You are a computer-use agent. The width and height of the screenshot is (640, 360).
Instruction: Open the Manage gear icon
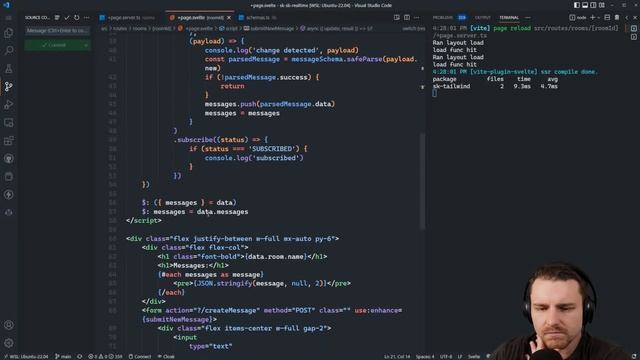[x=9, y=343]
